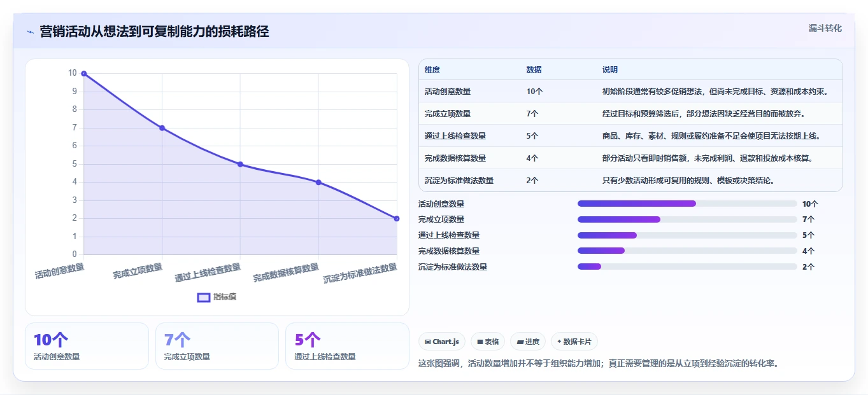This screenshot has height=395, width=868.
Task: Click the 完成立项数量 progress bar
Action: coord(687,219)
